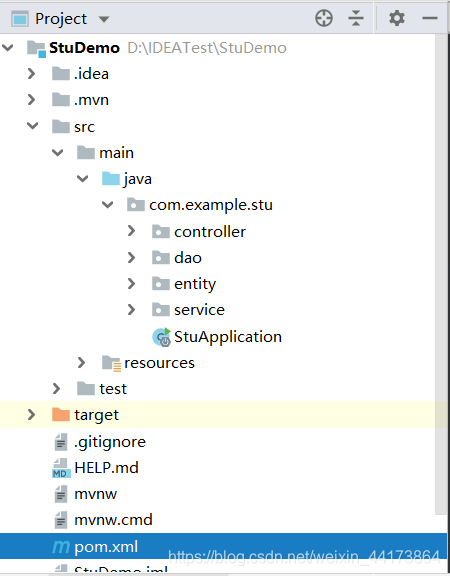Image resolution: width=450 pixels, height=576 pixels.
Task: Click the Collapse All icon
Action: pyautogui.click(x=356, y=18)
